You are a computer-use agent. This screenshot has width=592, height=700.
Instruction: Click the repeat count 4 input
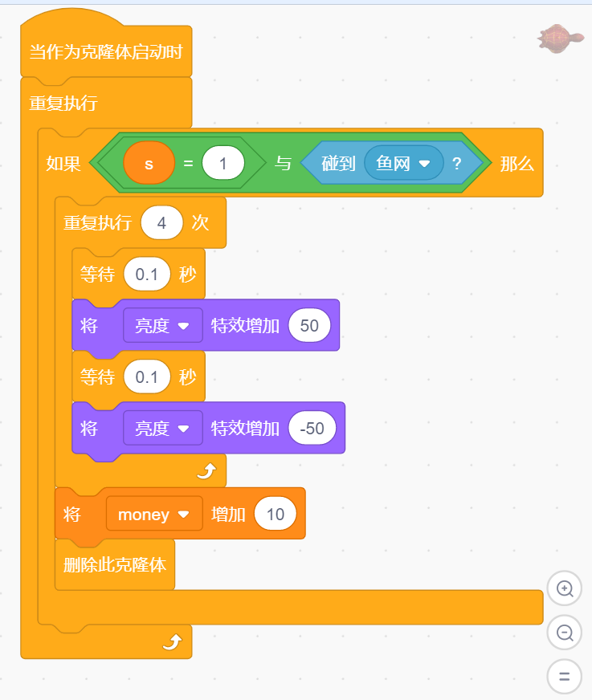pyautogui.click(x=161, y=222)
